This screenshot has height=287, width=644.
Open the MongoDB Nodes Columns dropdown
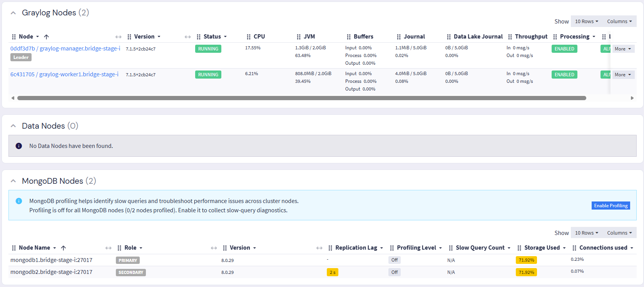[x=619, y=233]
